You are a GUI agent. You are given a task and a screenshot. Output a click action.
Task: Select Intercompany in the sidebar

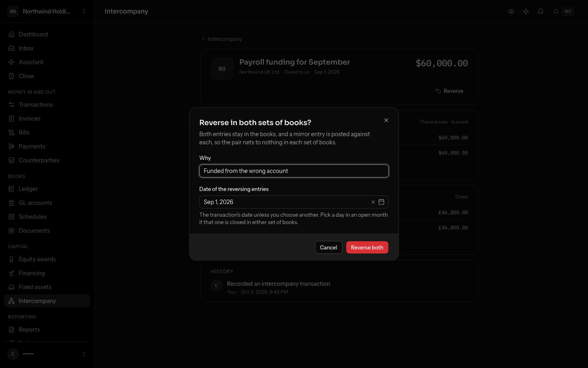tap(47, 301)
